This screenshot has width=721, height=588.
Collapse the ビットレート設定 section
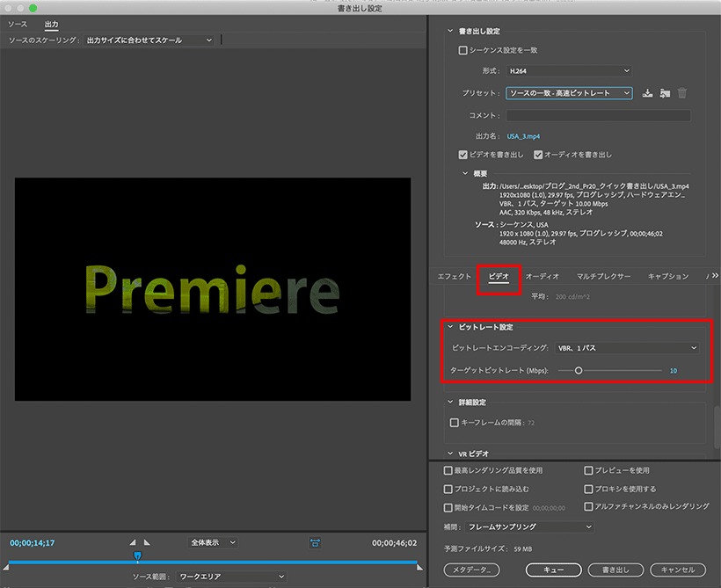[450, 327]
